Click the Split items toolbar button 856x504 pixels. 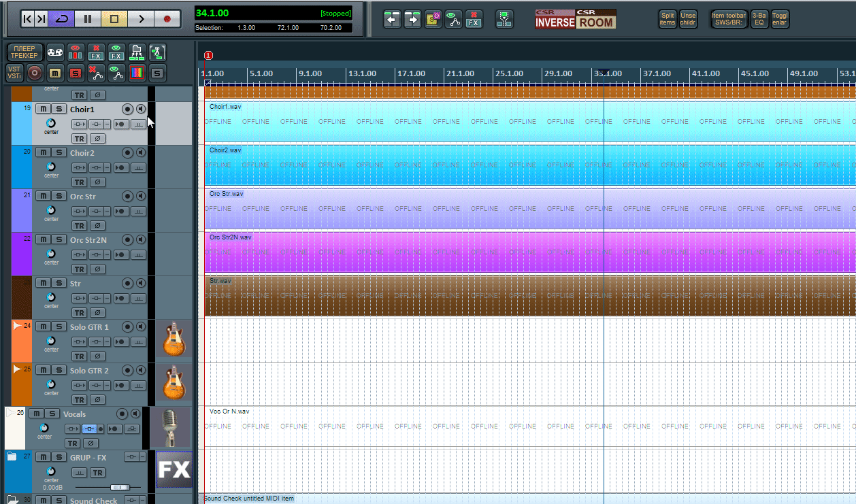(x=668, y=19)
